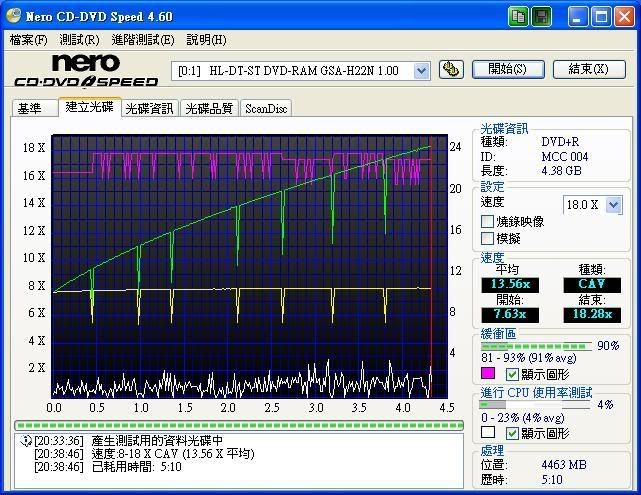
Task: Click the log line 已耗用時間: 5:10
Action: 137,467
